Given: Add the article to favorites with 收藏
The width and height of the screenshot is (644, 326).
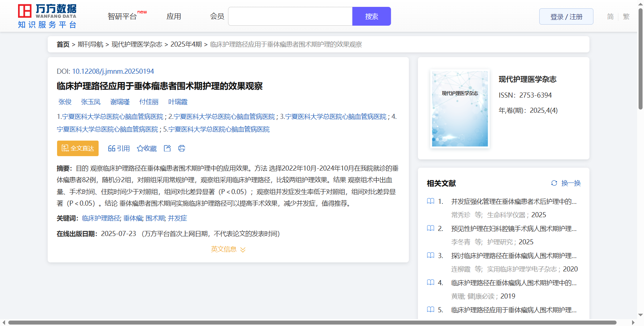Looking at the screenshot, I should click(x=147, y=148).
